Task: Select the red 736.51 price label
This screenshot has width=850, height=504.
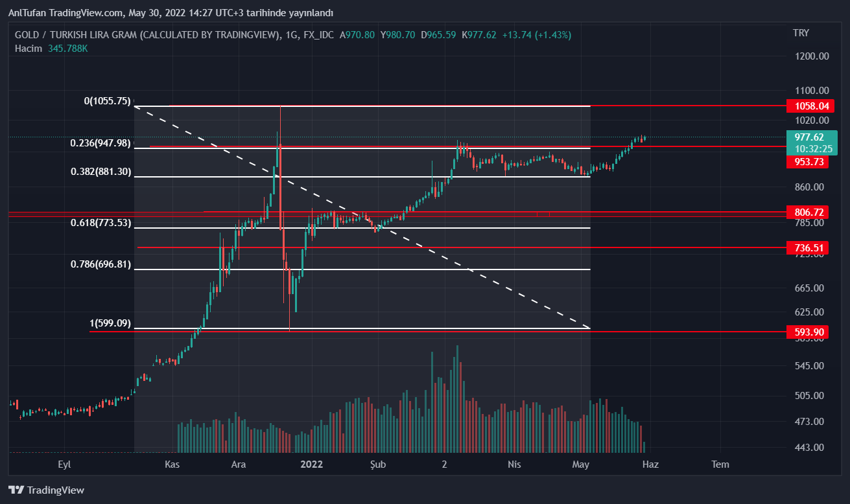Action: [809, 247]
